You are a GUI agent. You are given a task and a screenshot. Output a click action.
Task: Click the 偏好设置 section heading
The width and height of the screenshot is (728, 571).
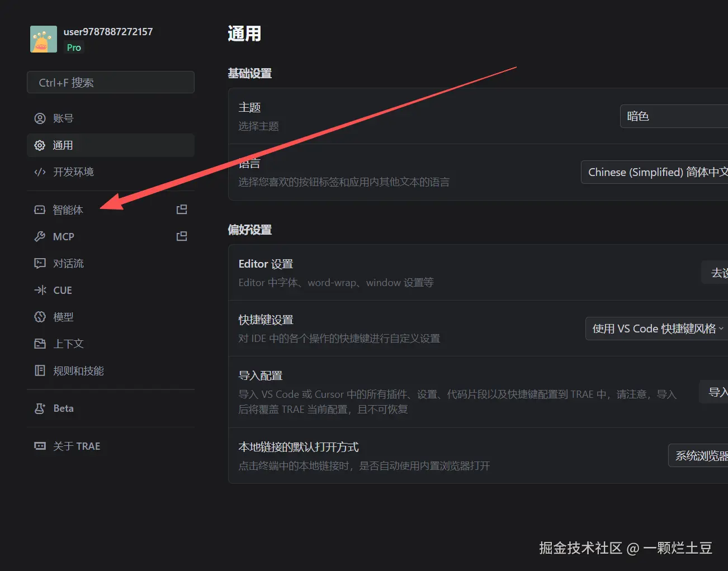pos(250,230)
